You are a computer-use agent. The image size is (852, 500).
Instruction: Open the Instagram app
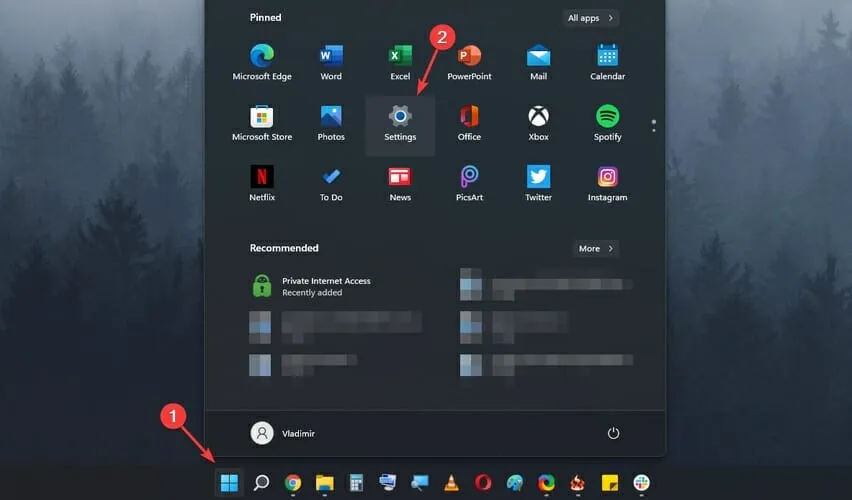click(x=608, y=183)
